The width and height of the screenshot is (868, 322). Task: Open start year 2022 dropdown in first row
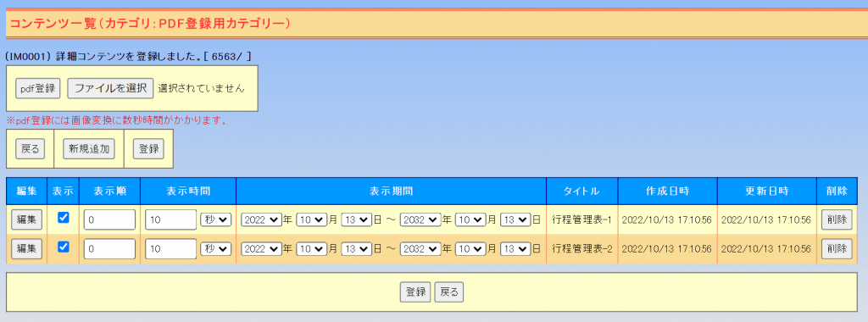[x=261, y=219]
